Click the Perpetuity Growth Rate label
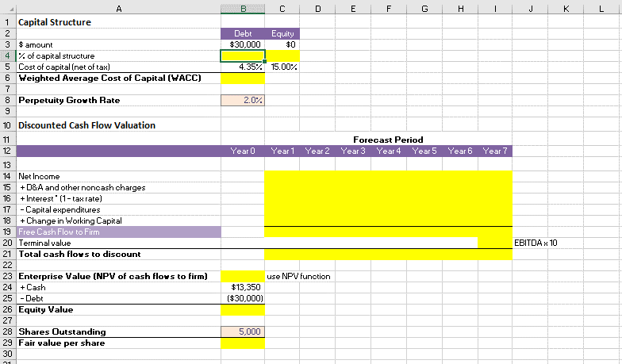622x364 pixels. (x=69, y=100)
